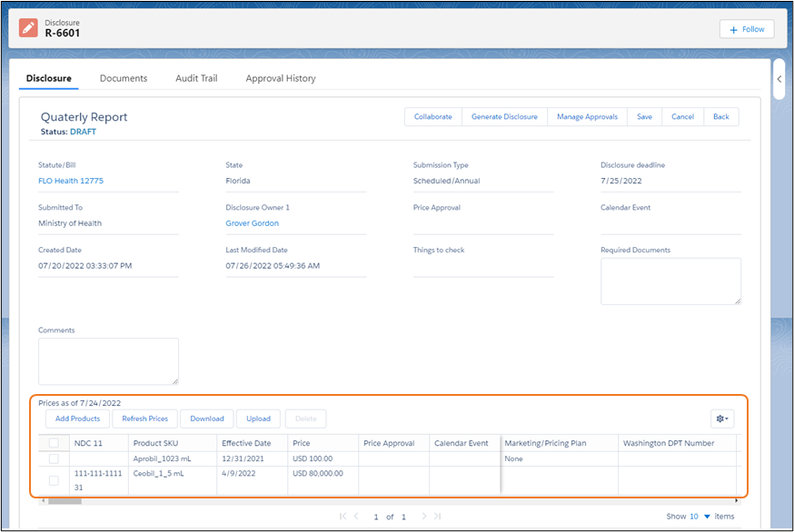Click into the Required Documents text area
Screen dimensions: 794x532
click(x=671, y=281)
